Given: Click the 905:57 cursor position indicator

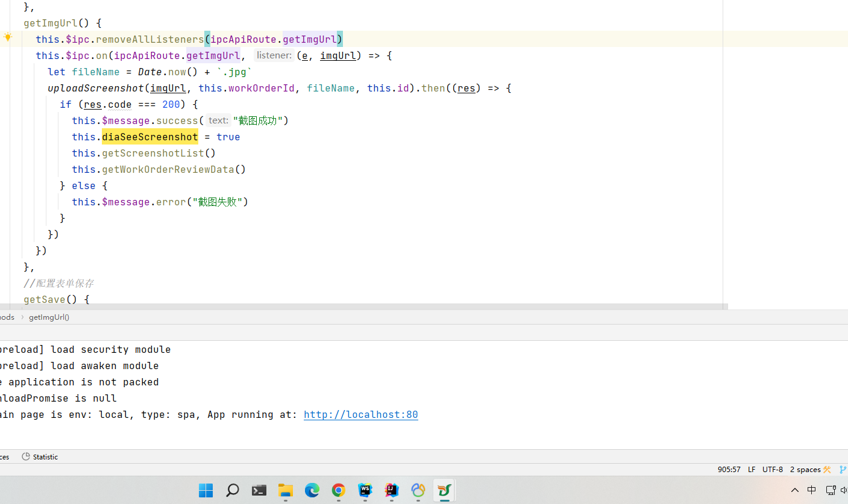Looking at the screenshot, I should point(729,470).
